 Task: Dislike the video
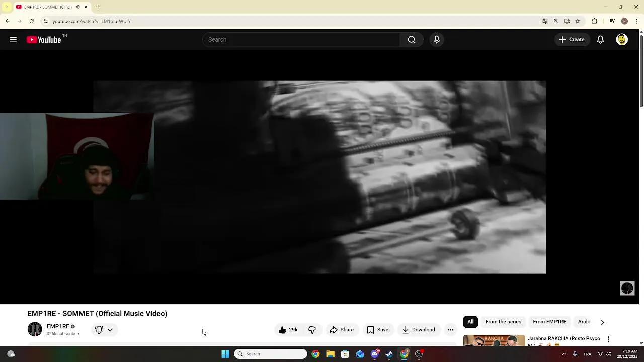(312, 330)
